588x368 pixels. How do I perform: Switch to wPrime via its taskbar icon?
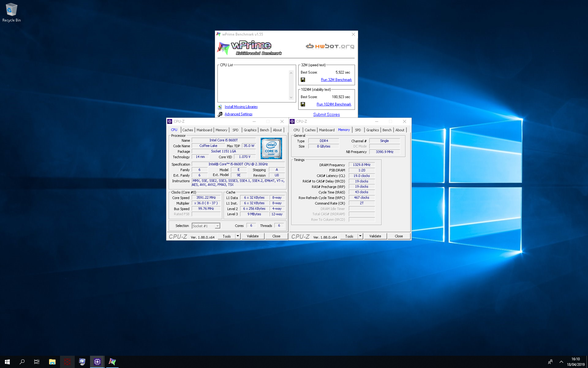pos(112,362)
